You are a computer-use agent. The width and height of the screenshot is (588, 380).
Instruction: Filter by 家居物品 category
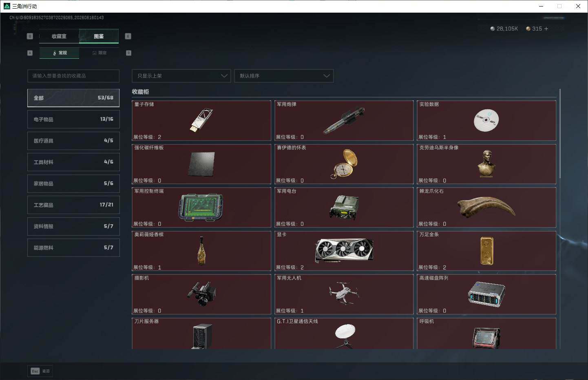[x=73, y=183]
